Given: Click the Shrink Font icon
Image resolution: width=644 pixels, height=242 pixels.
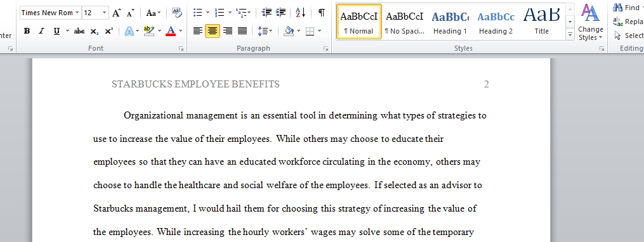Looking at the screenshot, I should coord(130,13).
